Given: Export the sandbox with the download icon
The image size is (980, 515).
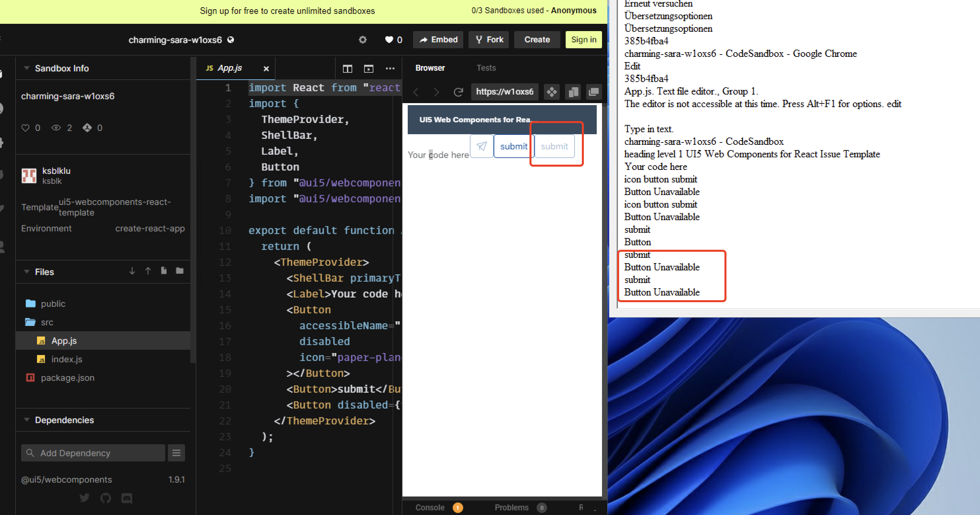Looking at the screenshot, I should (132, 271).
